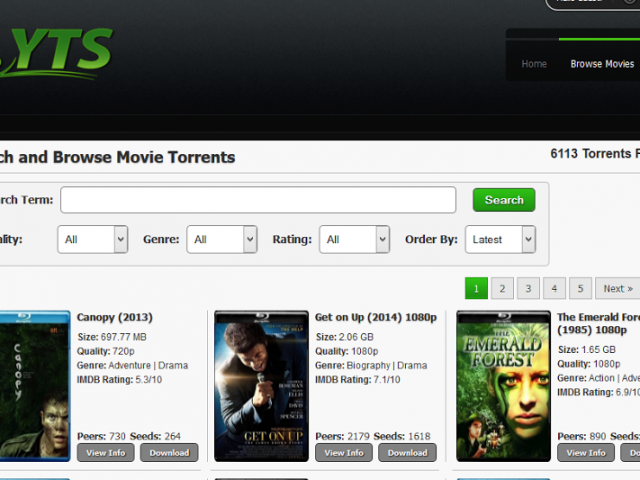Click the green Search button
This screenshot has height=480, width=640.
point(504,200)
